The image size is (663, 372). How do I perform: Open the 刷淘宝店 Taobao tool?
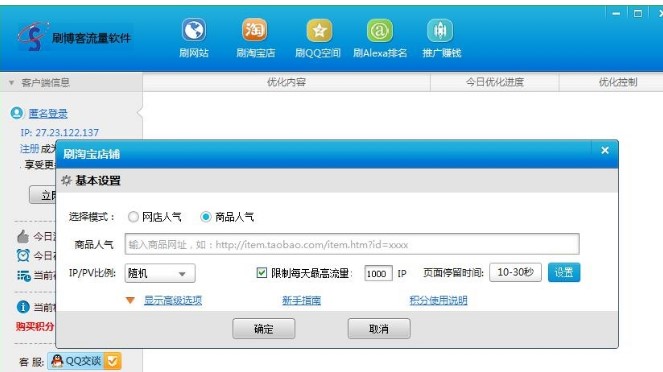pos(255,38)
